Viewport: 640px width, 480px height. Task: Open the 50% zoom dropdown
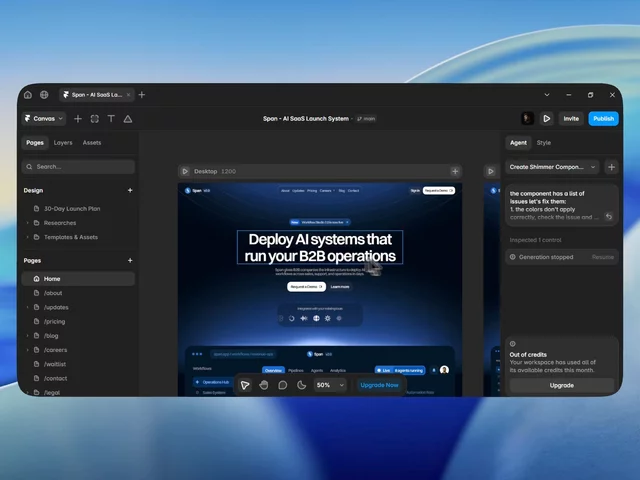click(x=330, y=385)
